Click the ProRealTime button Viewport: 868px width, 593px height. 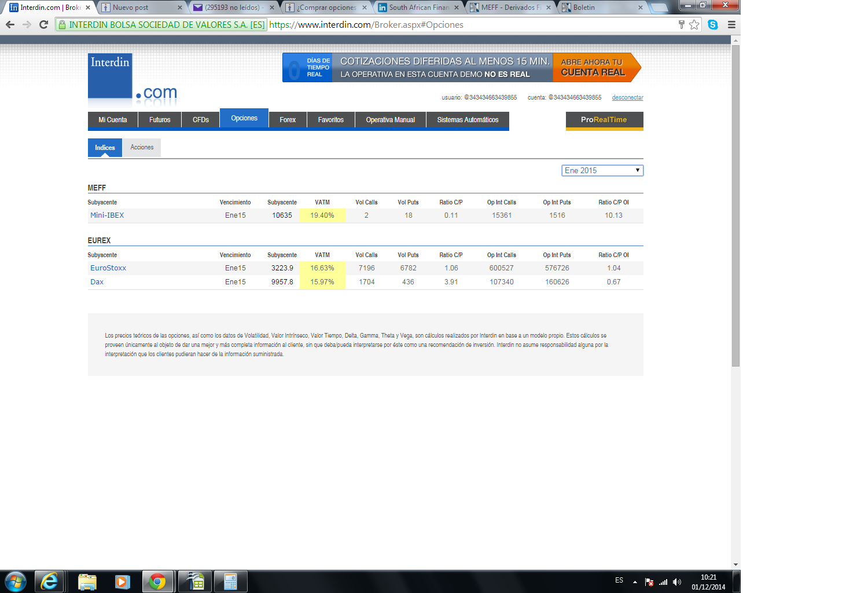click(604, 120)
